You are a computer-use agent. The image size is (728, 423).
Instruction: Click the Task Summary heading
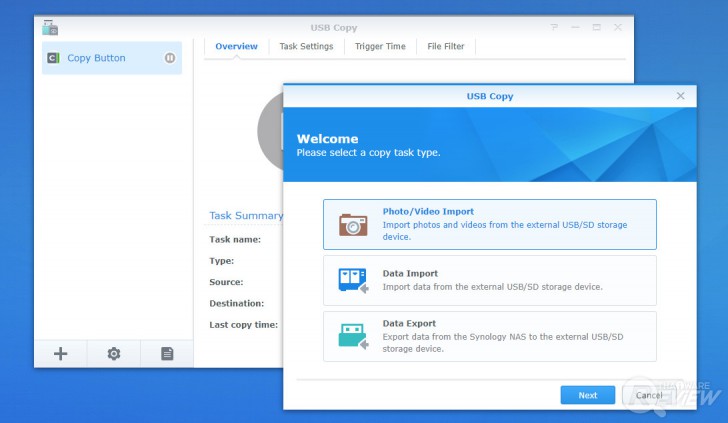point(246,215)
